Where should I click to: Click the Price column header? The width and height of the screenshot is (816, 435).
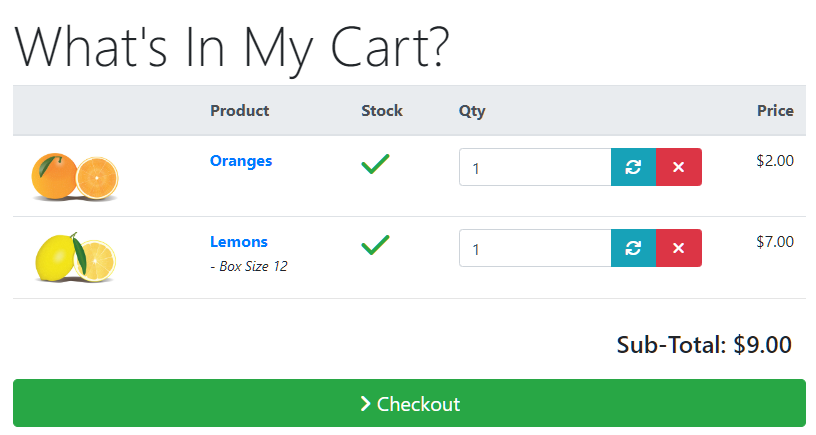coord(775,111)
